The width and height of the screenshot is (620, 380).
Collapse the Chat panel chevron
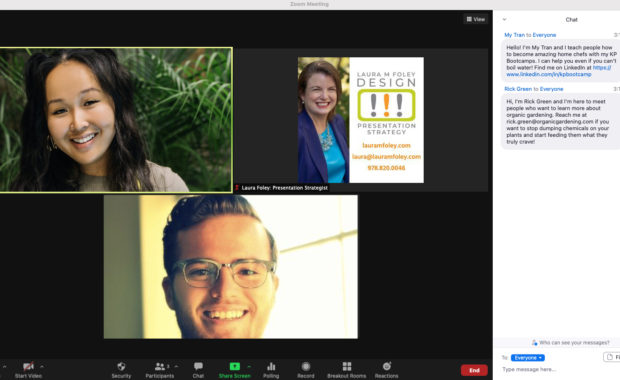point(504,19)
